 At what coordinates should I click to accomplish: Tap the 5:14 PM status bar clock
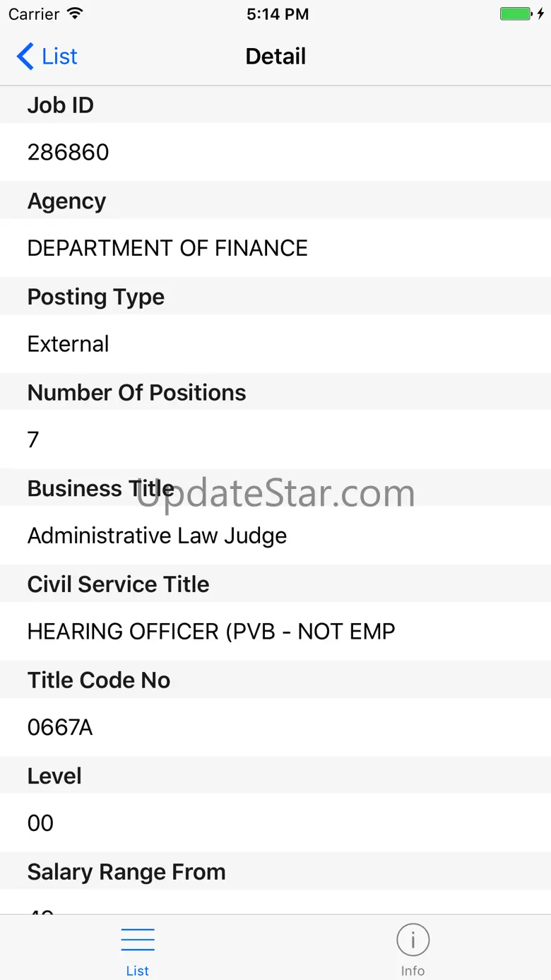coord(278,14)
